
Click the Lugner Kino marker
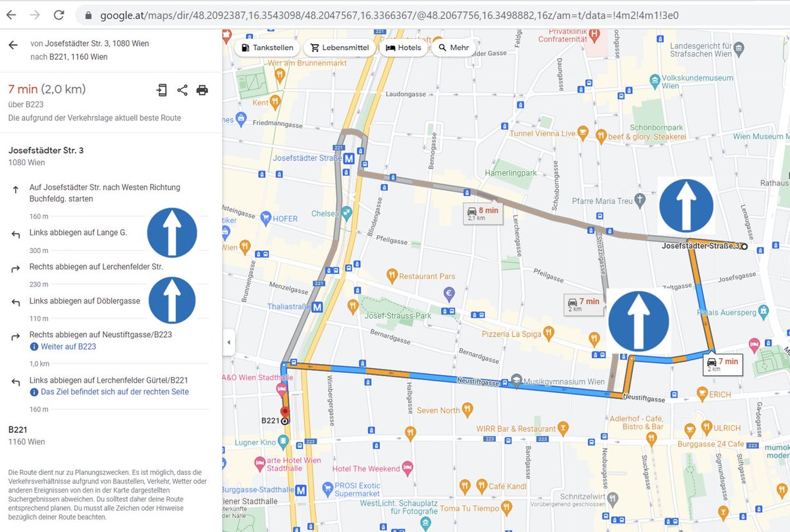[284, 442]
